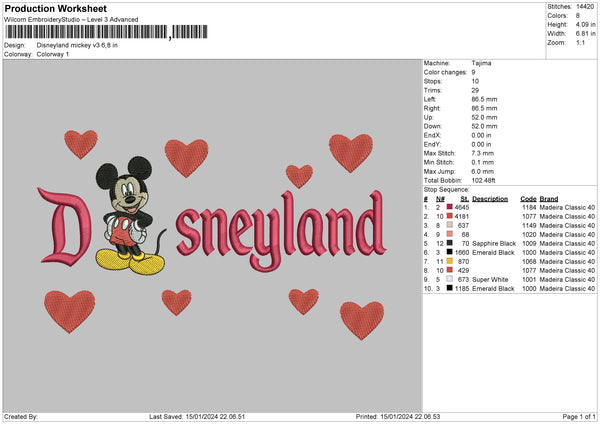Pick the yellow swatch in stop row 7

(x=450, y=261)
